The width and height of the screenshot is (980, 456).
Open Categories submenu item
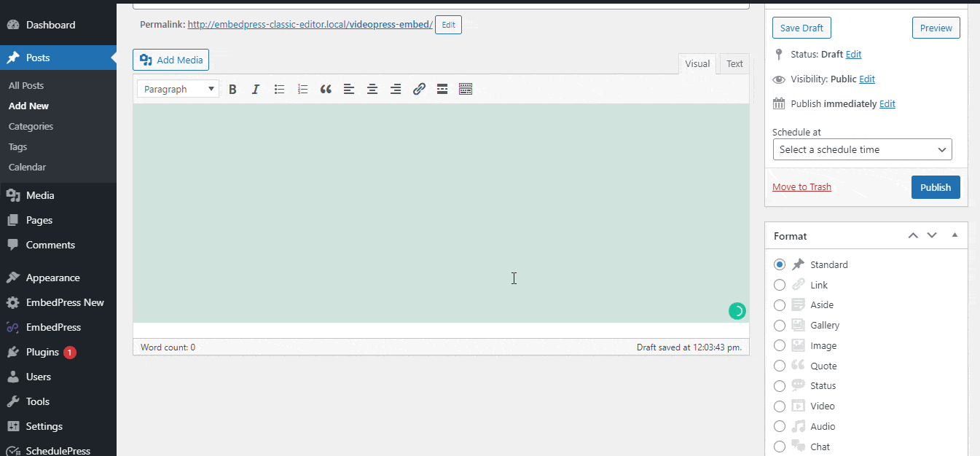coord(31,126)
